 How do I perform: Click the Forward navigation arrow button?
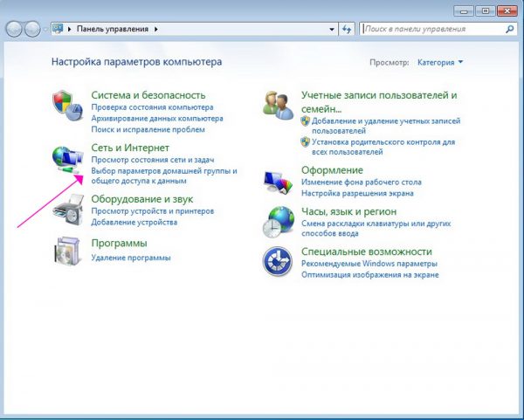(x=32, y=29)
